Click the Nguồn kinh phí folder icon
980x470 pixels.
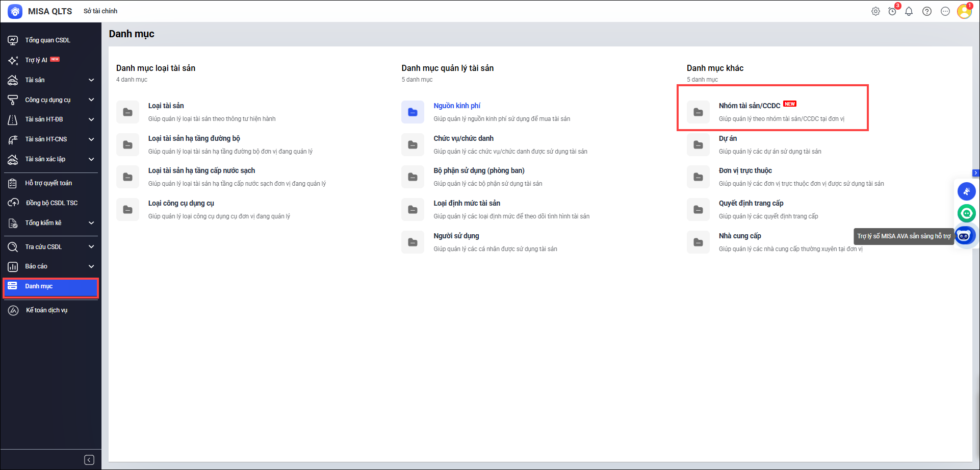[412, 112]
